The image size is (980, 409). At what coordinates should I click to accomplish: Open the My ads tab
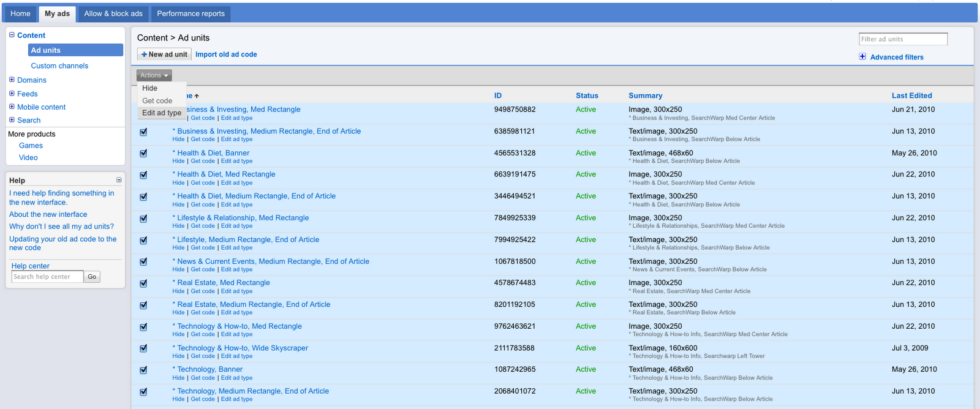point(57,13)
